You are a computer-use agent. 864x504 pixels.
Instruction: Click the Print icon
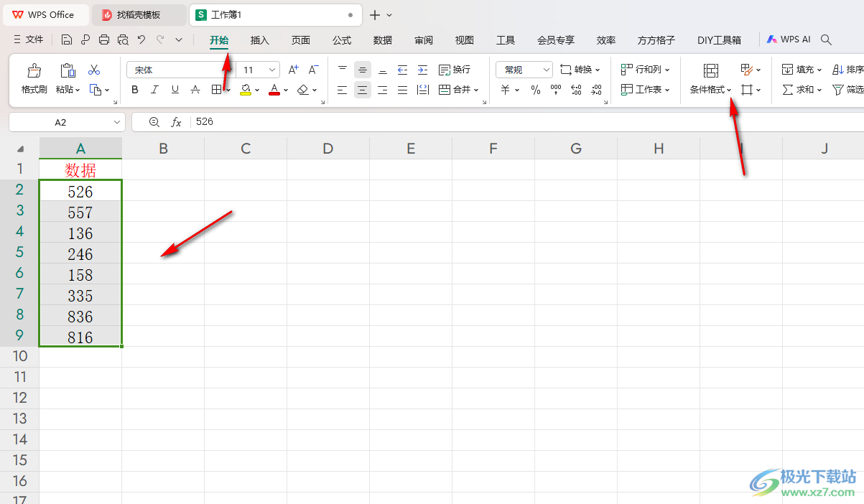tap(104, 40)
